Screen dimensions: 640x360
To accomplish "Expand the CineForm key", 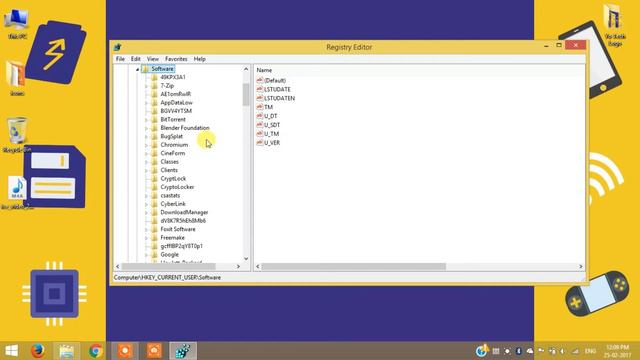I will pos(146,153).
